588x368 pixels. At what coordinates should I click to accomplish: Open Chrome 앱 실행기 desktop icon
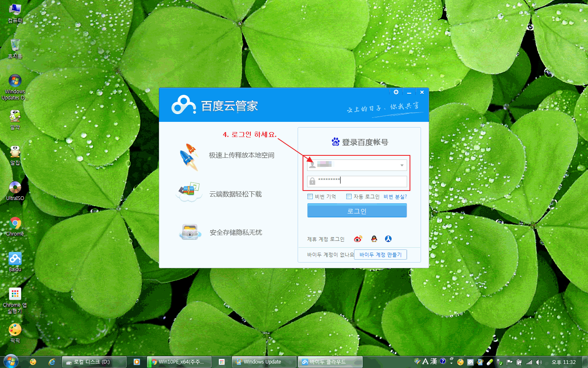(x=15, y=300)
